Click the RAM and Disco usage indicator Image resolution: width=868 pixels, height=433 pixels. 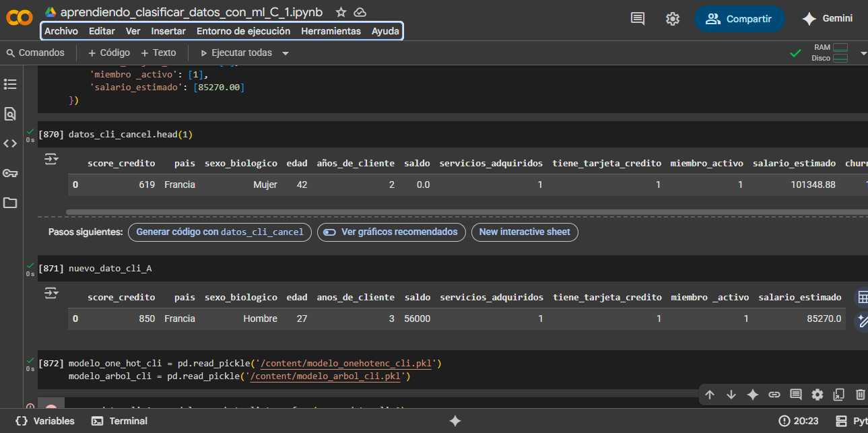click(830, 53)
